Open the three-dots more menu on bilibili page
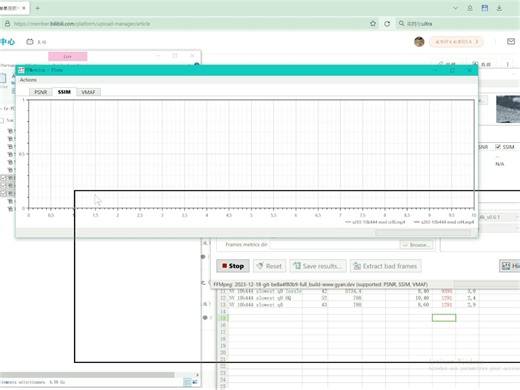Image resolution: width=520 pixels, height=390 pixels. click(x=508, y=64)
